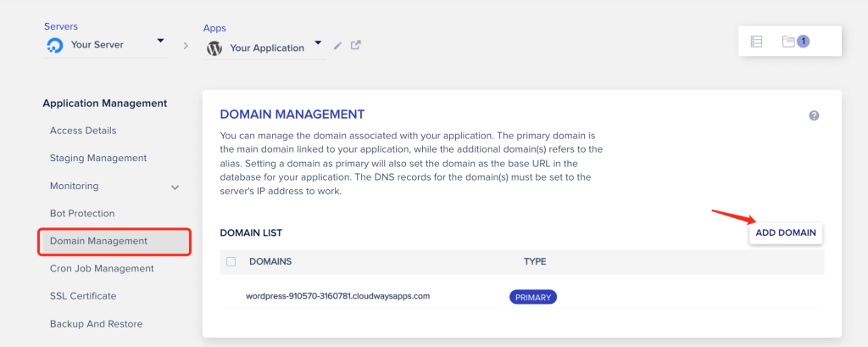Click the help question mark icon

(814, 115)
